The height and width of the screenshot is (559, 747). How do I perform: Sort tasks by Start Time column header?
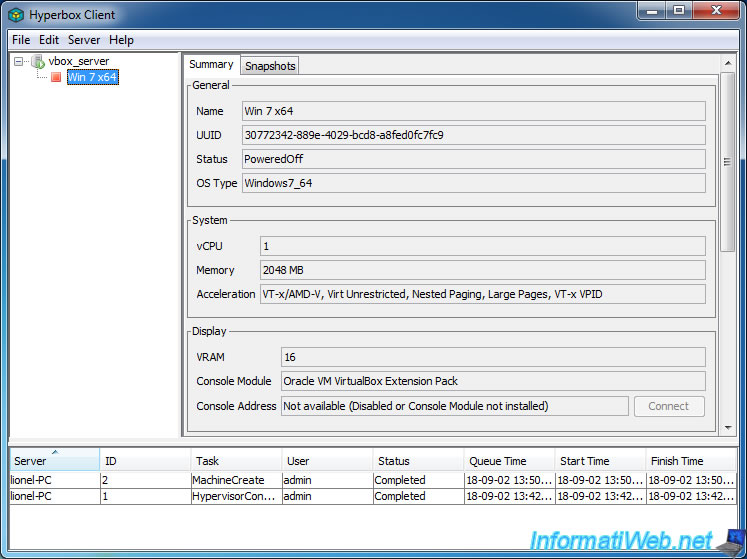[x=600, y=461]
